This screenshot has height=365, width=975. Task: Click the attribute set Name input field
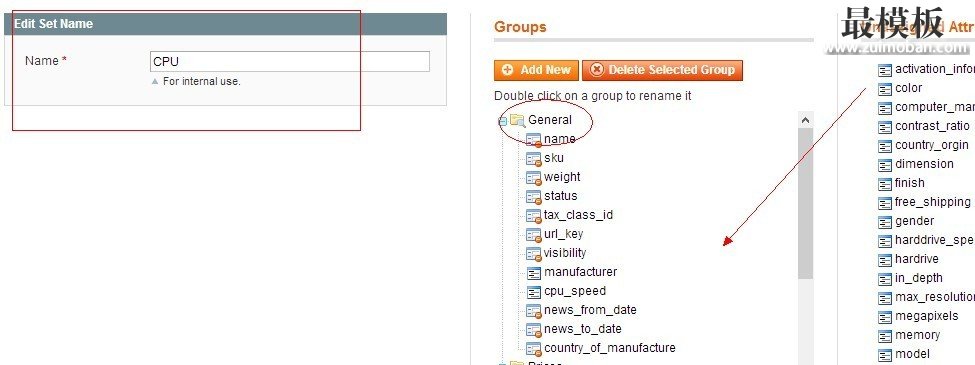click(290, 62)
